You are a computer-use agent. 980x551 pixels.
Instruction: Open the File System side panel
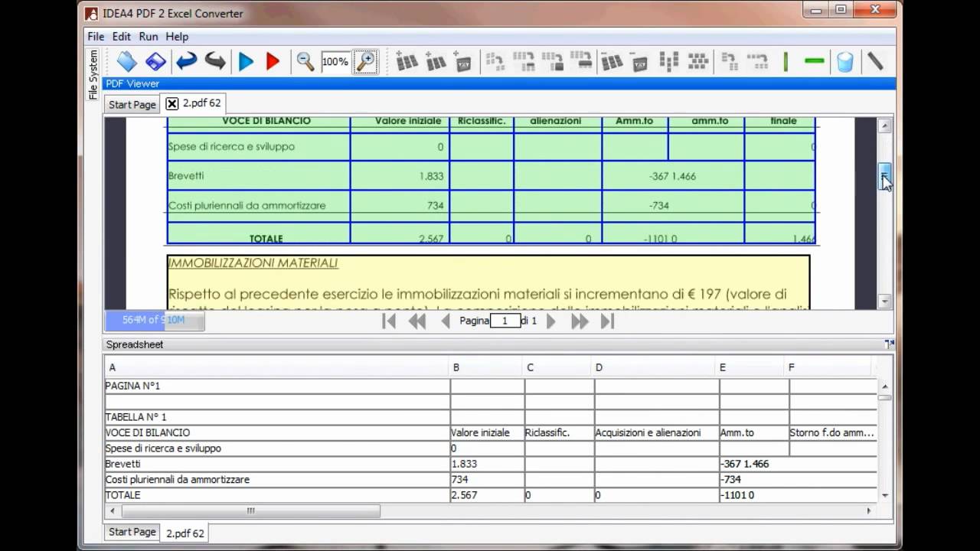pyautogui.click(x=93, y=74)
